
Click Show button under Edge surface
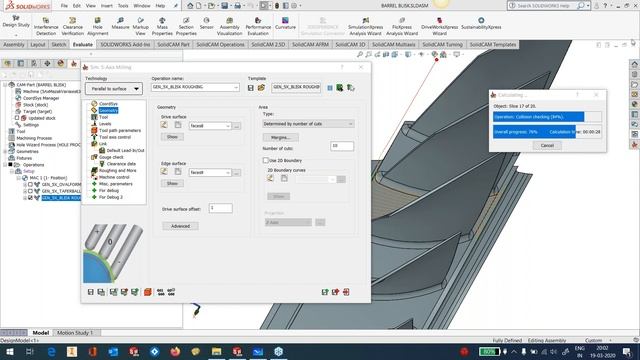tap(172, 183)
